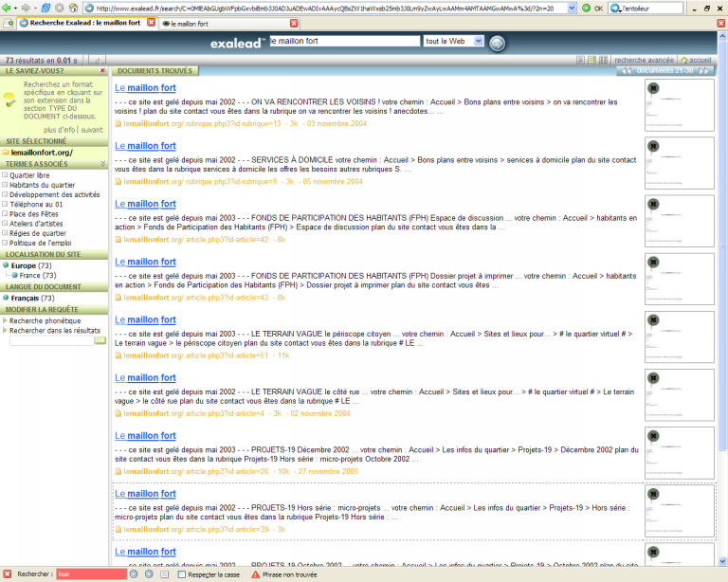Select the 'lemaillonfort.org/' selected site
The width and height of the screenshot is (728, 582).
point(42,153)
